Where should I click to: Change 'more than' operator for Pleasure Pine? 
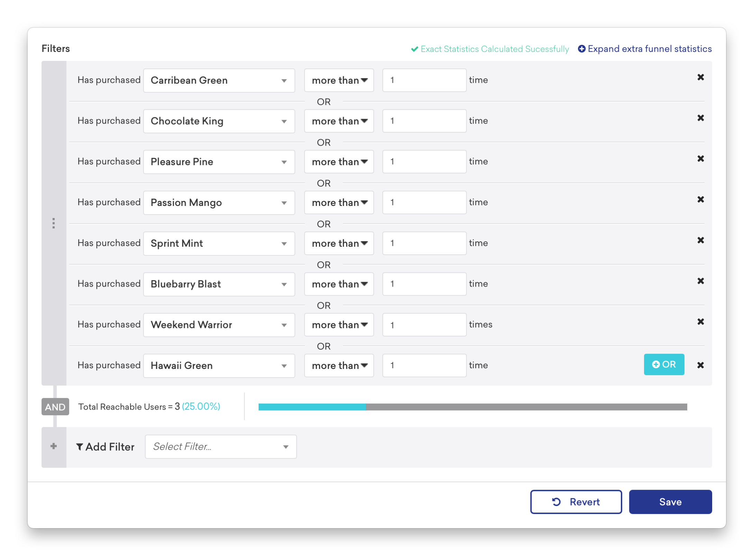(x=339, y=162)
